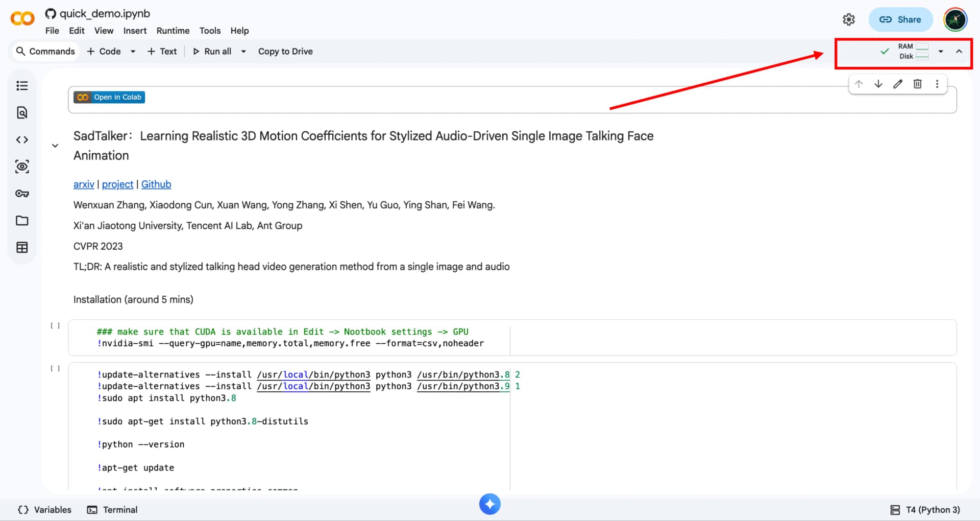Click the authors line starting 'Wenxuan Zhang'
The height and width of the screenshot is (521, 980).
284,205
